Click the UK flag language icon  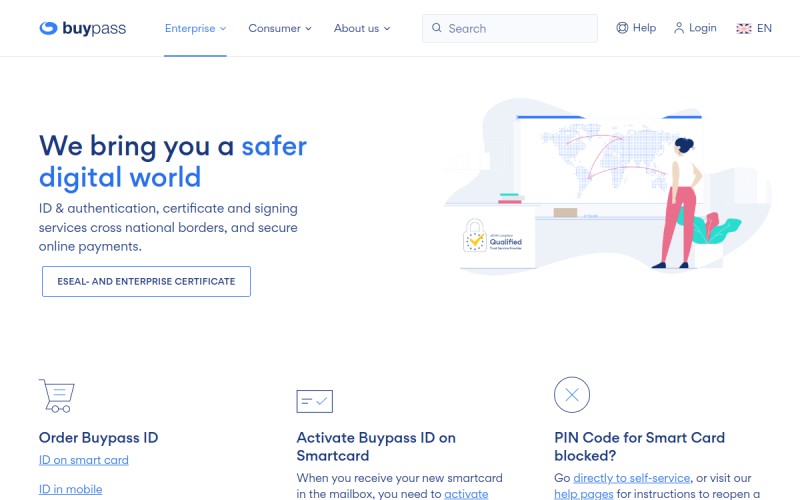(x=744, y=29)
